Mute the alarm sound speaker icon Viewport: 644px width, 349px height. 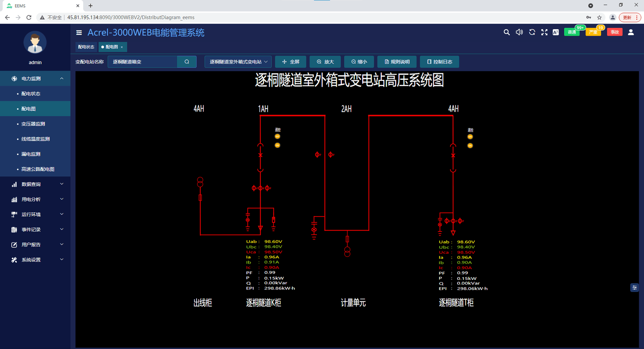click(x=519, y=32)
